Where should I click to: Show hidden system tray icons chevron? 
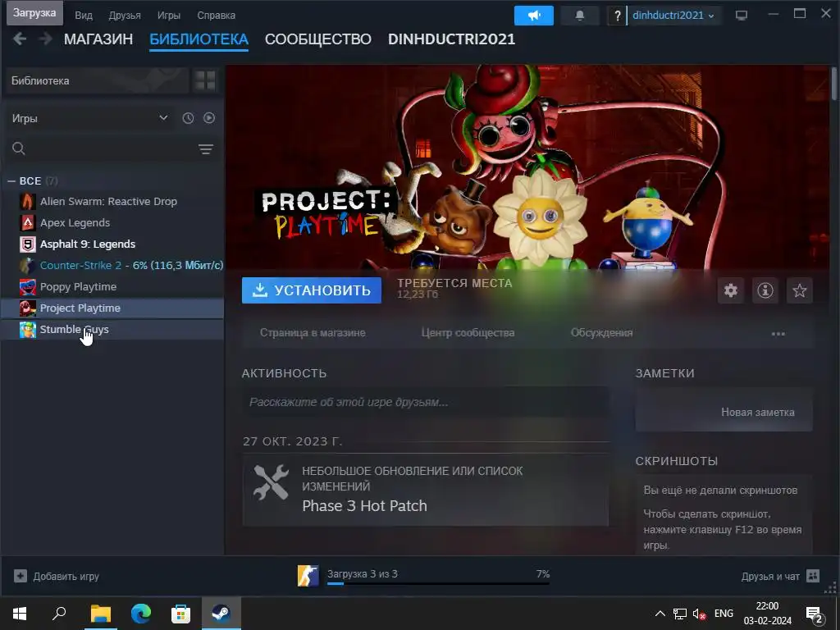point(660,614)
